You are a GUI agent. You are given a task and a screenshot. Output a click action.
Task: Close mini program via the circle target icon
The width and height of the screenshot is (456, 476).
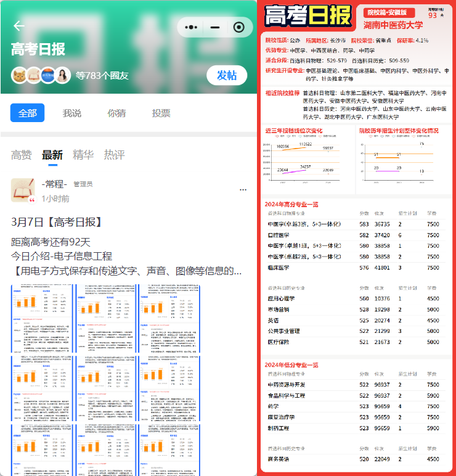(x=238, y=27)
